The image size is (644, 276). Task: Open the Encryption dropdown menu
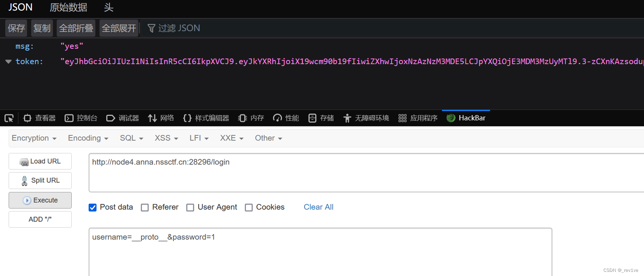point(34,138)
